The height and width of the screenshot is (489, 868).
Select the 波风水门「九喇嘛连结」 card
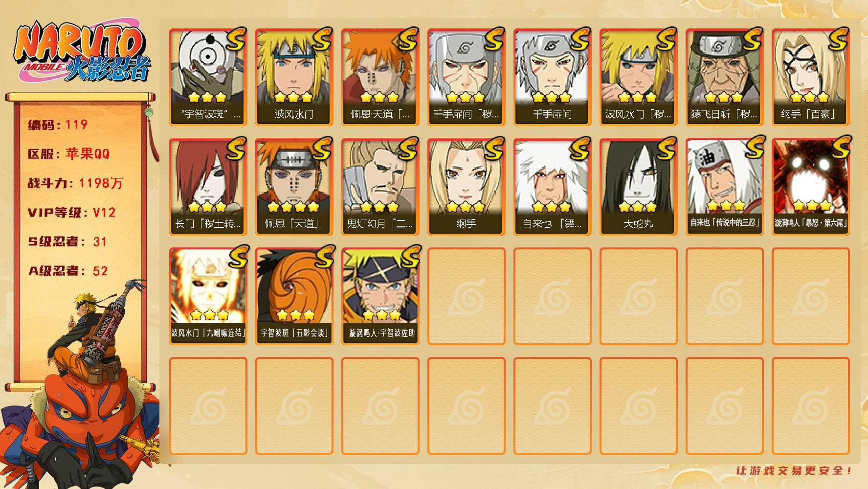pyautogui.click(x=208, y=296)
